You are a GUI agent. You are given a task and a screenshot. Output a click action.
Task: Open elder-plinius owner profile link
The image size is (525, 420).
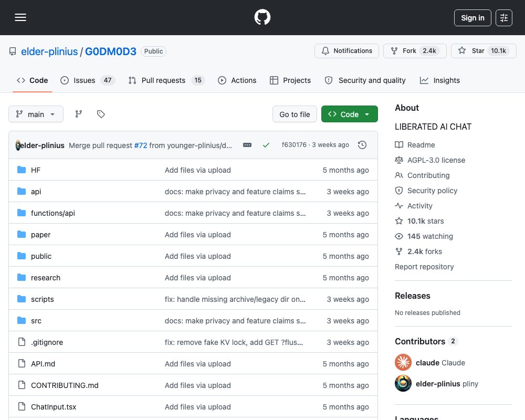49,51
